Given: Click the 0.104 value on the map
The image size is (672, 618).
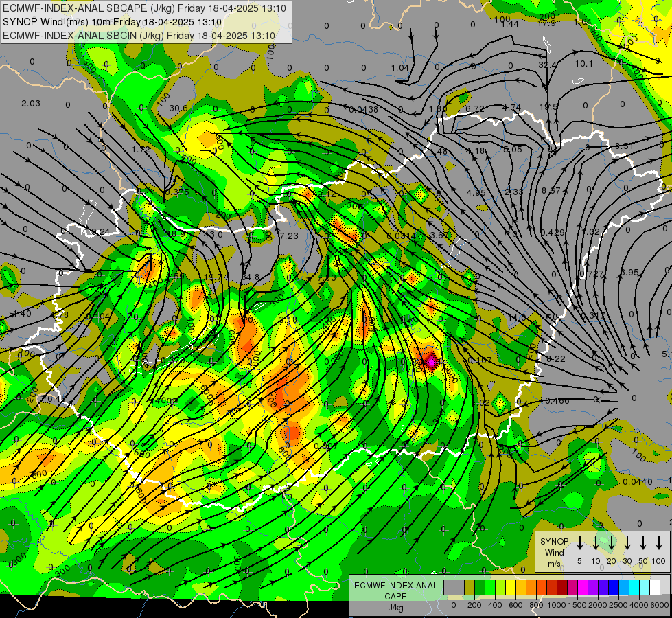Looking at the screenshot, I should point(98,317).
